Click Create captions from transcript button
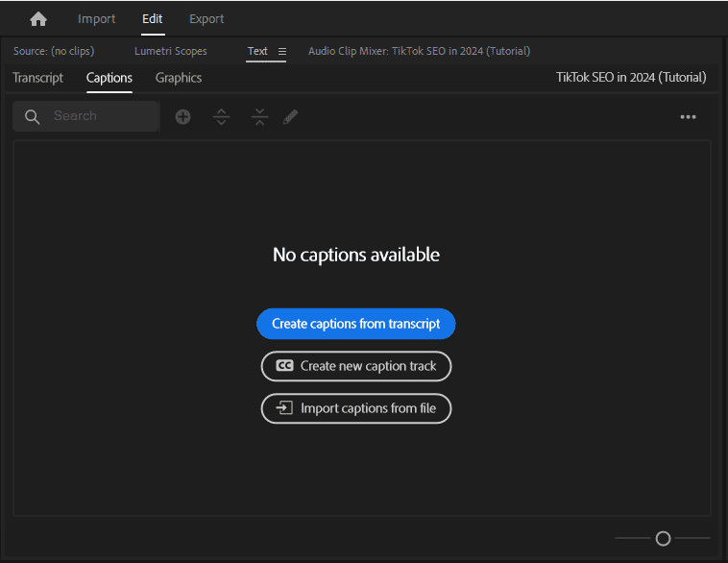728x563 pixels. (x=356, y=324)
